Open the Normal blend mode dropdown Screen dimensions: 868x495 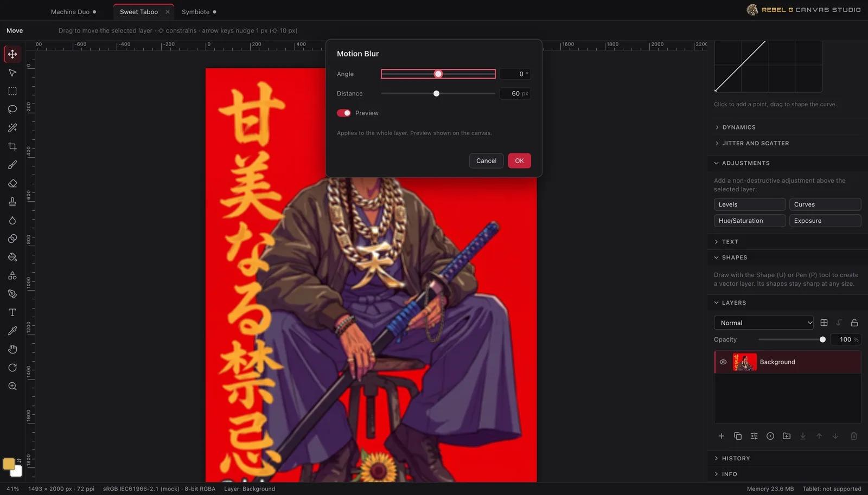coord(763,323)
